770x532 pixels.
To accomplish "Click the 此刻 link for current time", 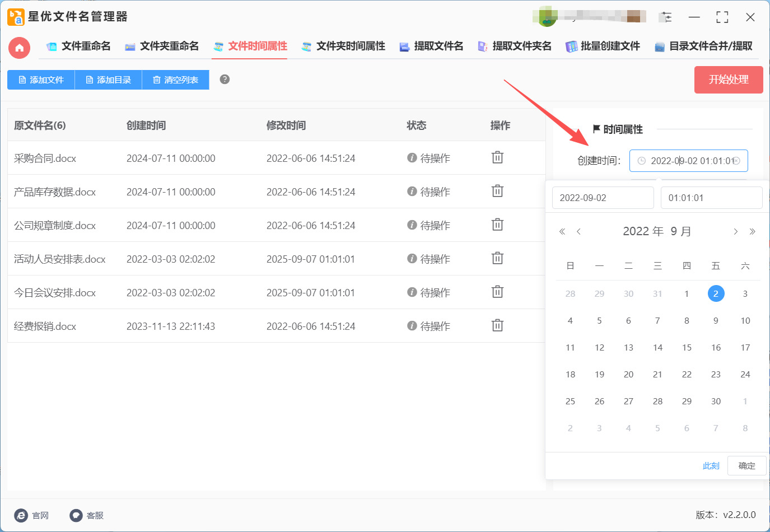I will pyautogui.click(x=711, y=466).
